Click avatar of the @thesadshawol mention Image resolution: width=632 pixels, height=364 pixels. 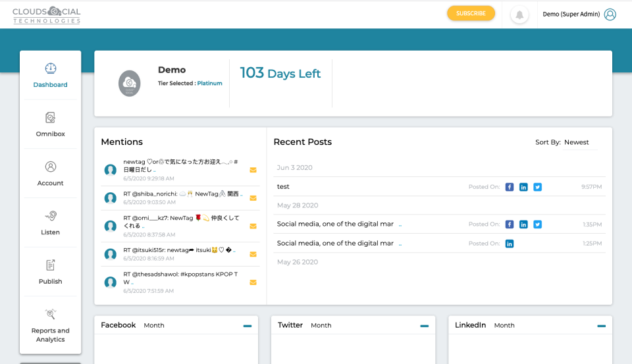(111, 282)
